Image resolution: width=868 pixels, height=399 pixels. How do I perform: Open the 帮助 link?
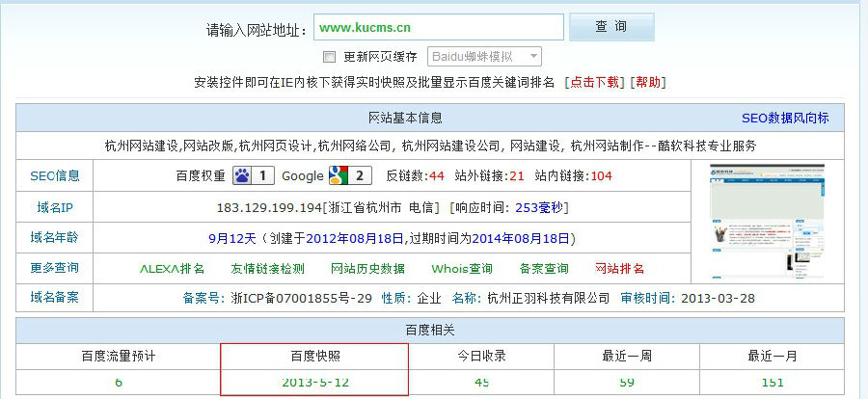(x=648, y=83)
